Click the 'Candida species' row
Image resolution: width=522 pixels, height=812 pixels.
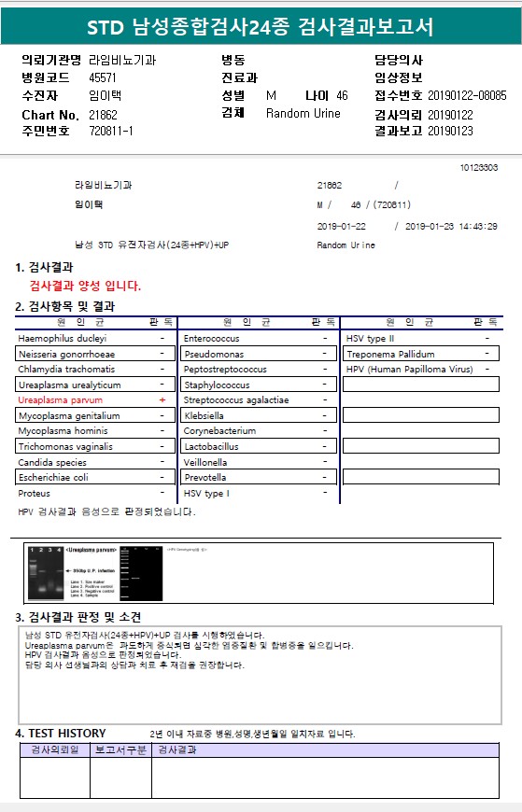click(x=96, y=462)
